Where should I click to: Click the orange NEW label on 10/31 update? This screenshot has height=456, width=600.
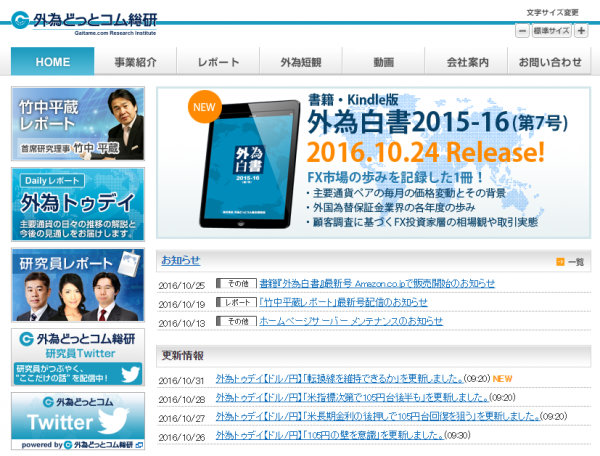502,379
